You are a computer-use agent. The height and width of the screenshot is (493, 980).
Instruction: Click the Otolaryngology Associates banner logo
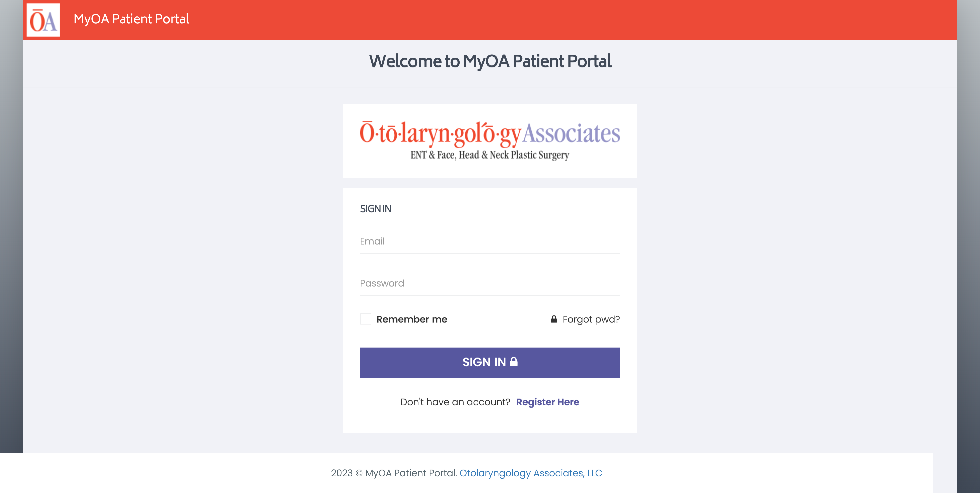tap(490, 140)
